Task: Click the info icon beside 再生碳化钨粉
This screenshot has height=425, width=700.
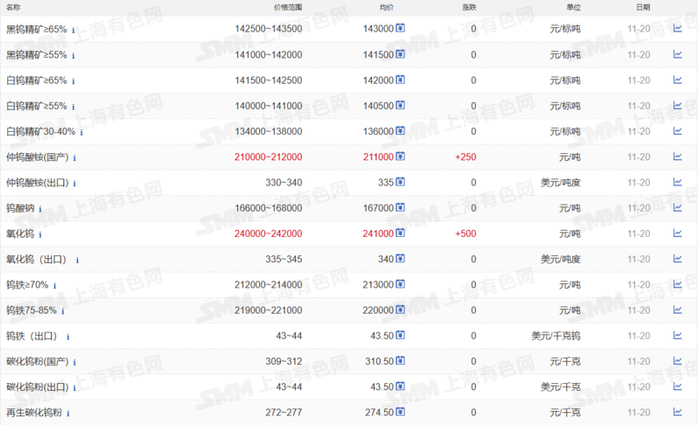Action: tap(68, 413)
